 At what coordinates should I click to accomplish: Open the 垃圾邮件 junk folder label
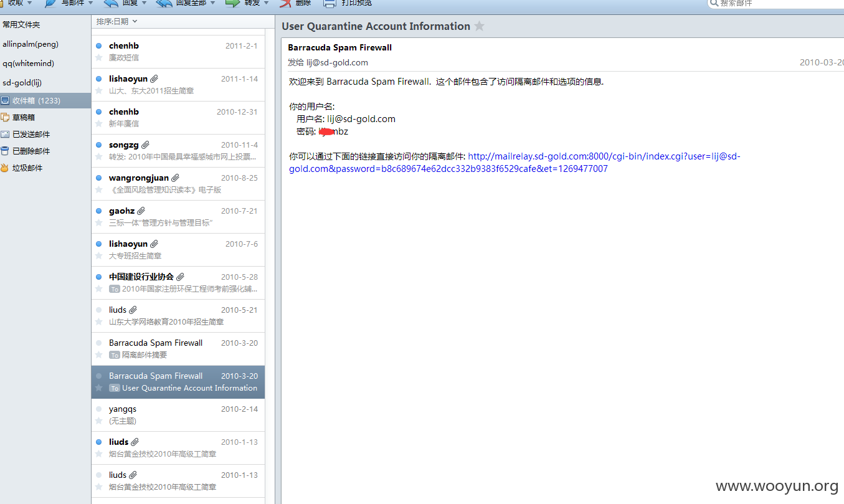click(27, 168)
